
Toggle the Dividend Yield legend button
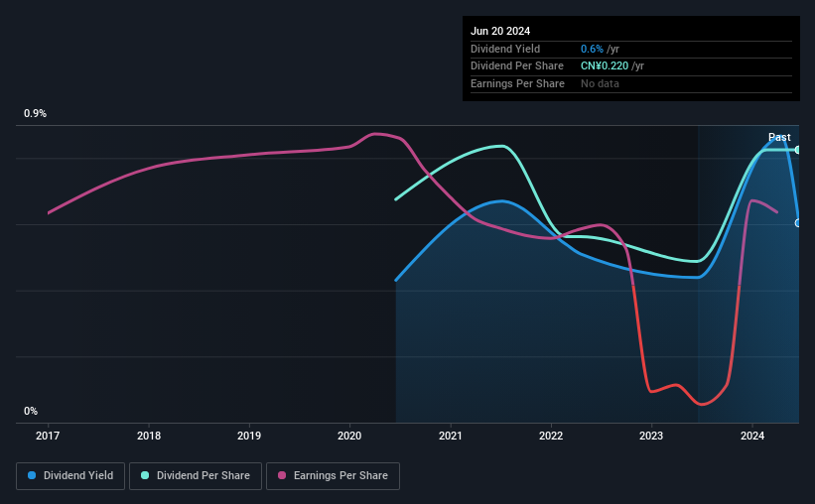[70, 476]
